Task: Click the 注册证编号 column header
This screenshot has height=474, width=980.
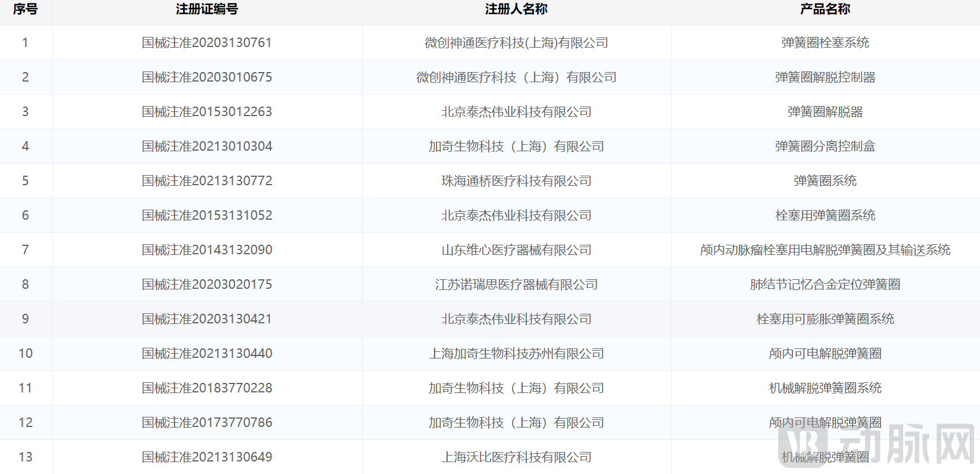Action: [x=207, y=9]
